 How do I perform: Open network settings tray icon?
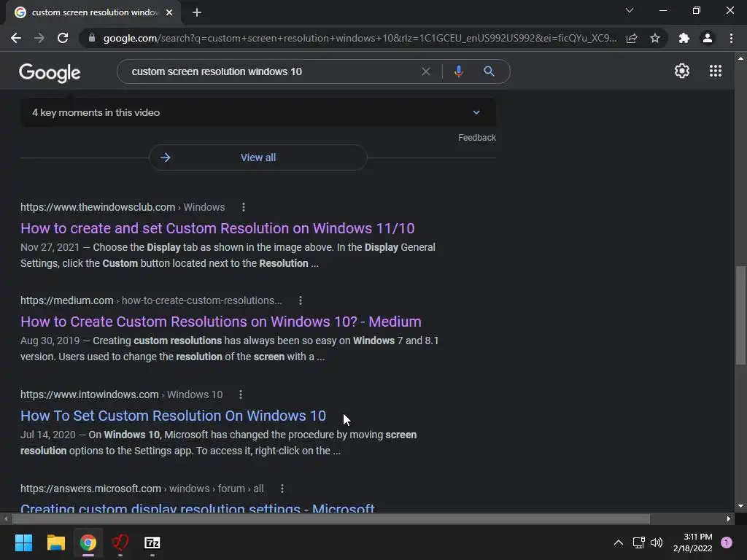coord(638,542)
